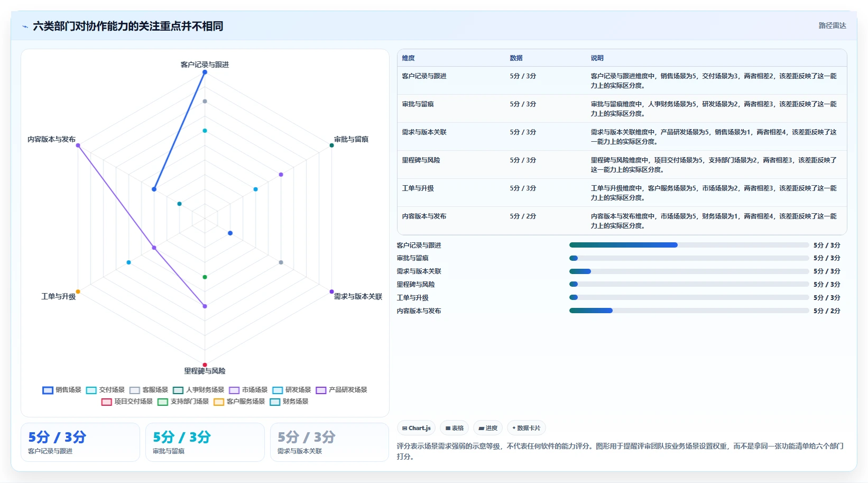This screenshot has width=868, height=483.
Task: Click the 内容版本与发布 progress bar
Action: click(x=689, y=311)
